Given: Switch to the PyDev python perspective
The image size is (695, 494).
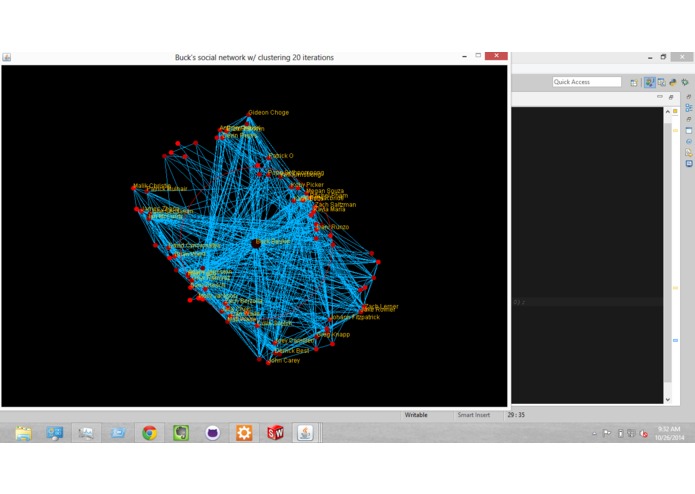Looking at the screenshot, I should [x=673, y=82].
